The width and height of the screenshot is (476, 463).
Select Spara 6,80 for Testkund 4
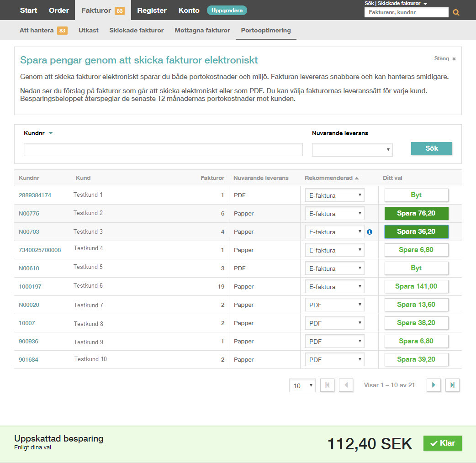pyautogui.click(x=416, y=250)
